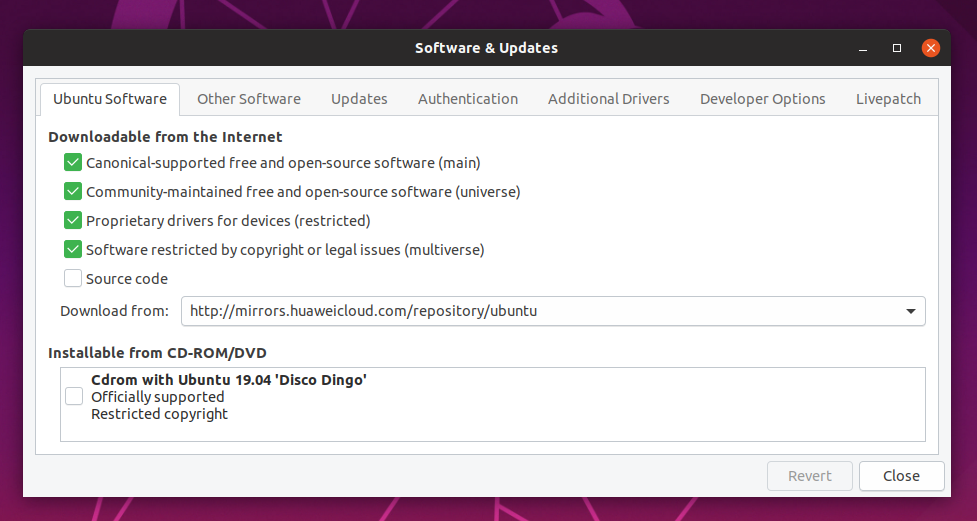Open the Livepatch tab
The height and width of the screenshot is (521, 977).
coord(888,99)
